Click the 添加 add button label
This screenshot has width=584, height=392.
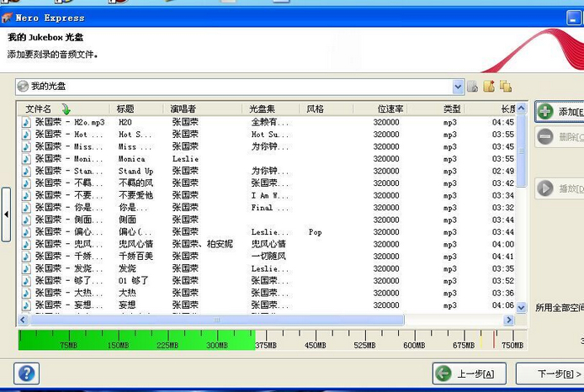point(571,112)
